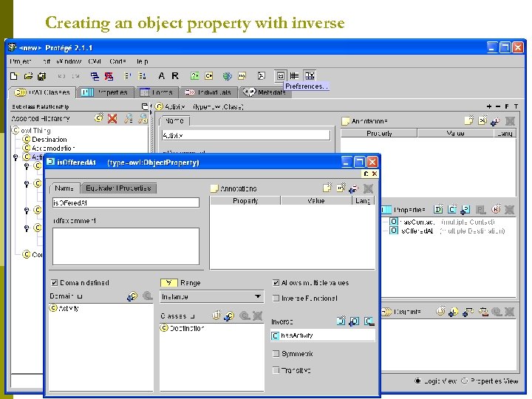The width and height of the screenshot is (532, 399).
Task: Click the Activity name field in main window
Action: (x=246, y=135)
